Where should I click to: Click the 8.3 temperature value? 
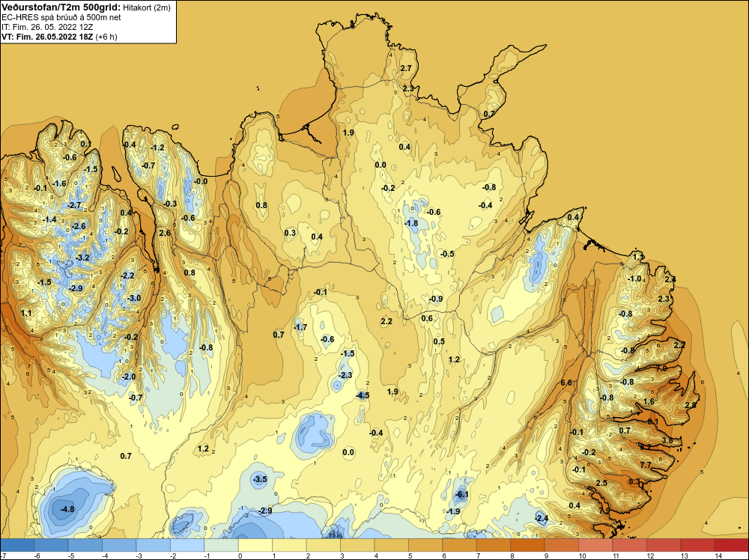click(x=634, y=481)
